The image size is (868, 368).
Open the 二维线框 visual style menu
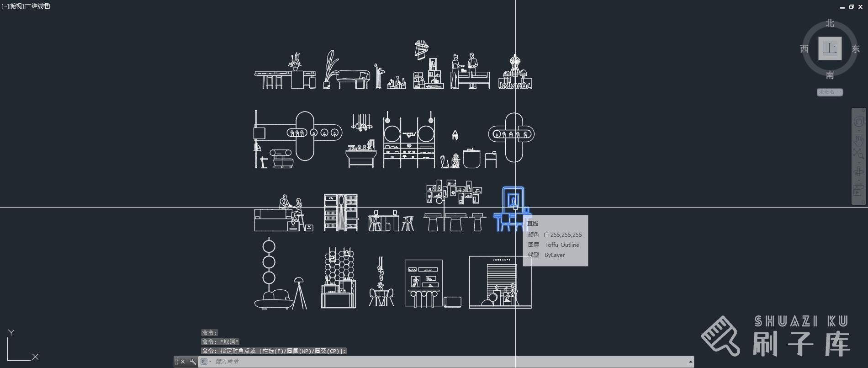(37, 6)
